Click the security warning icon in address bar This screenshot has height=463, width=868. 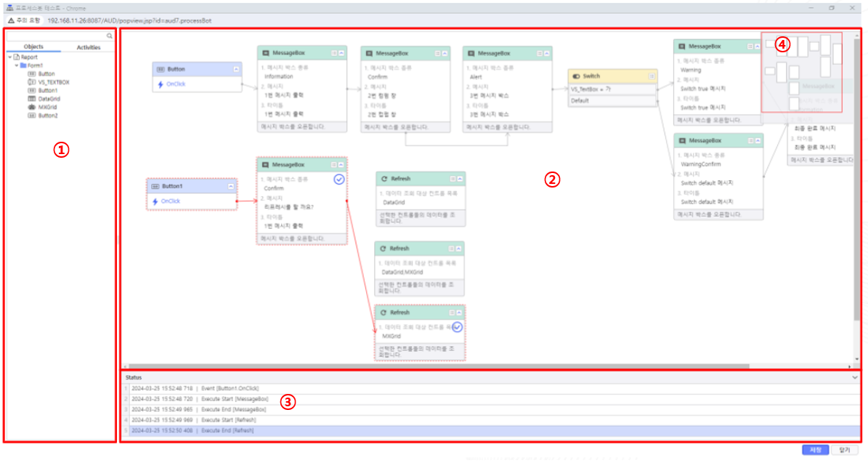[11, 20]
